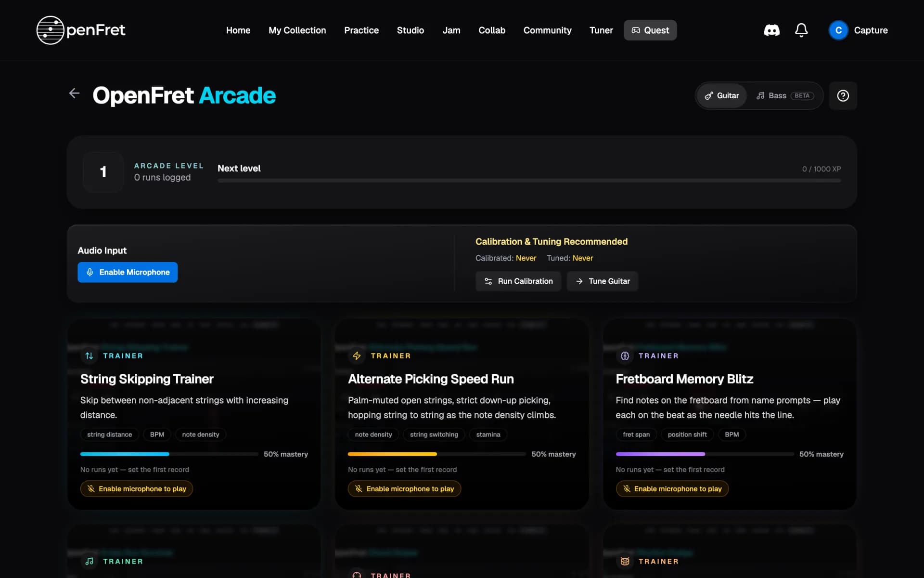Click 'note density' tag in String Skipping card
924x578 pixels.
[201, 434]
